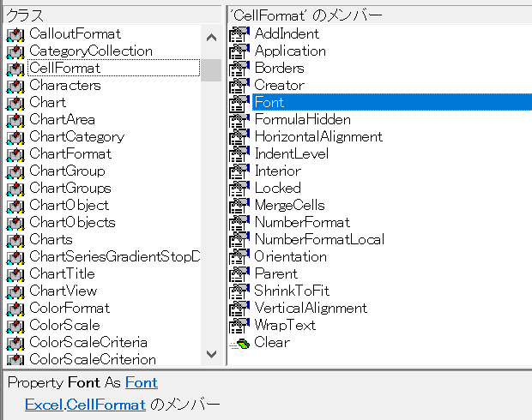The image size is (532, 420).
Task: Click the property icon beside Interior
Action: [239, 171]
